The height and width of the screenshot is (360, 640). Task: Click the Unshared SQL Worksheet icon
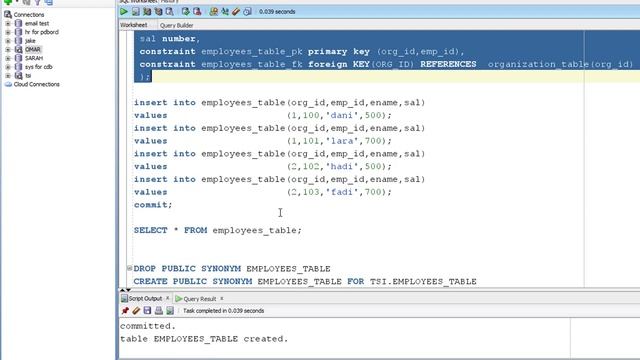coord(213,12)
